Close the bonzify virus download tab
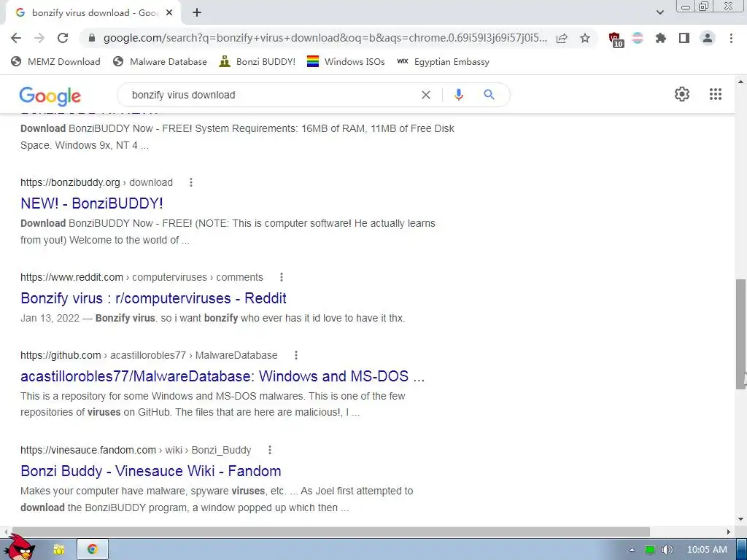 [169, 13]
